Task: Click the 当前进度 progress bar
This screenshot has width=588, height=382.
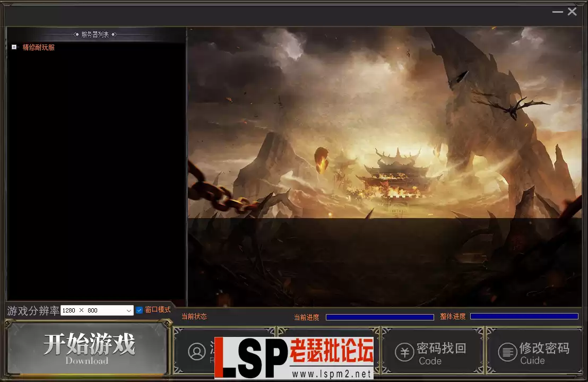Action: click(379, 317)
